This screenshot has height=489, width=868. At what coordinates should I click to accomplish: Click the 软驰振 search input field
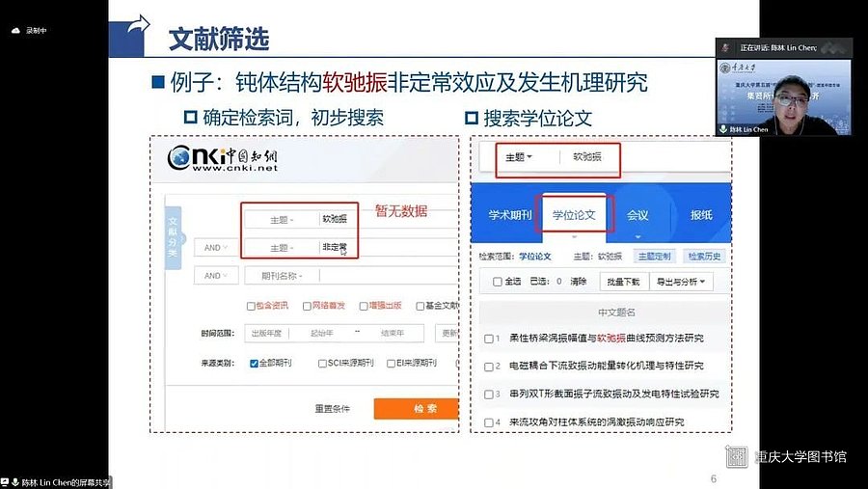tap(390, 219)
